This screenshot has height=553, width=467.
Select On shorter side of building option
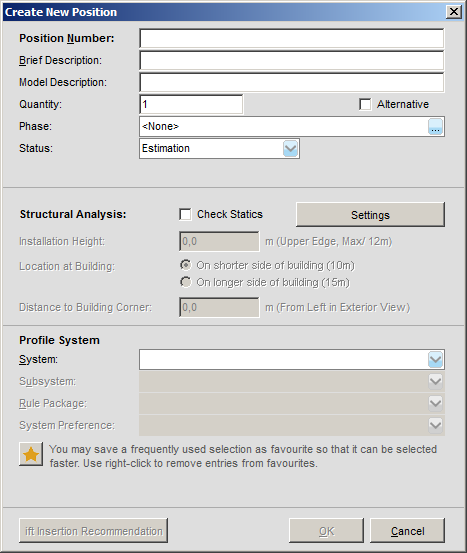coord(186,265)
